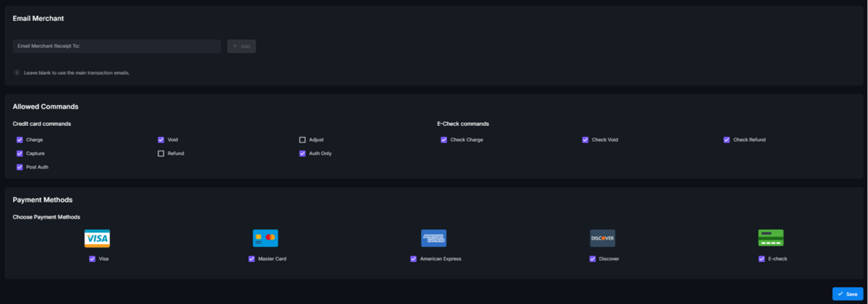
Task: Uncheck the Visa payment method checkbox
Action: tap(92, 258)
